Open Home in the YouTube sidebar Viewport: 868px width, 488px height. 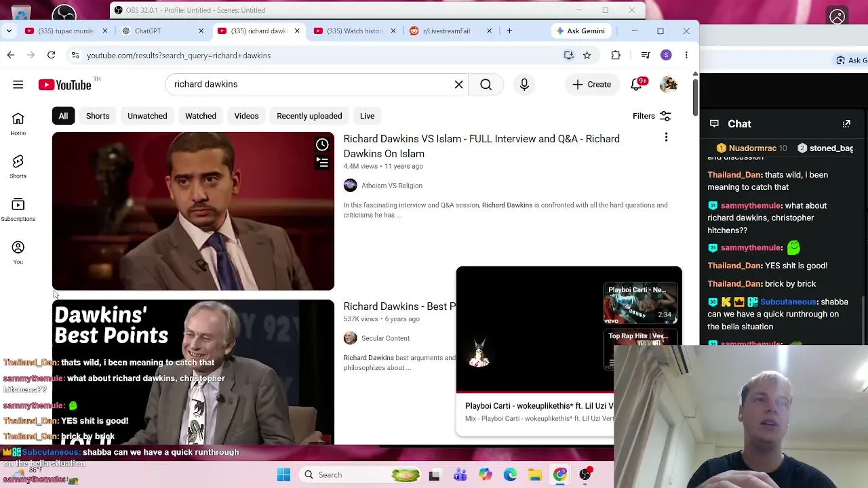(18, 124)
